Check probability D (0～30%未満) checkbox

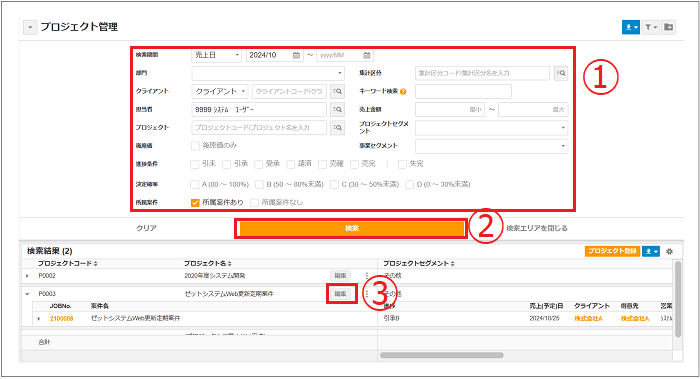click(409, 184)
